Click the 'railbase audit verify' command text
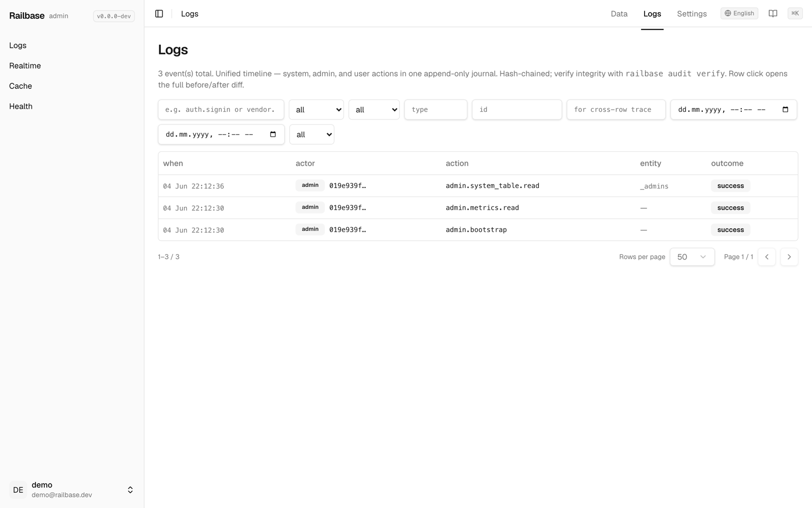Viewport: 812px width, 508px height. pos(675,74)
